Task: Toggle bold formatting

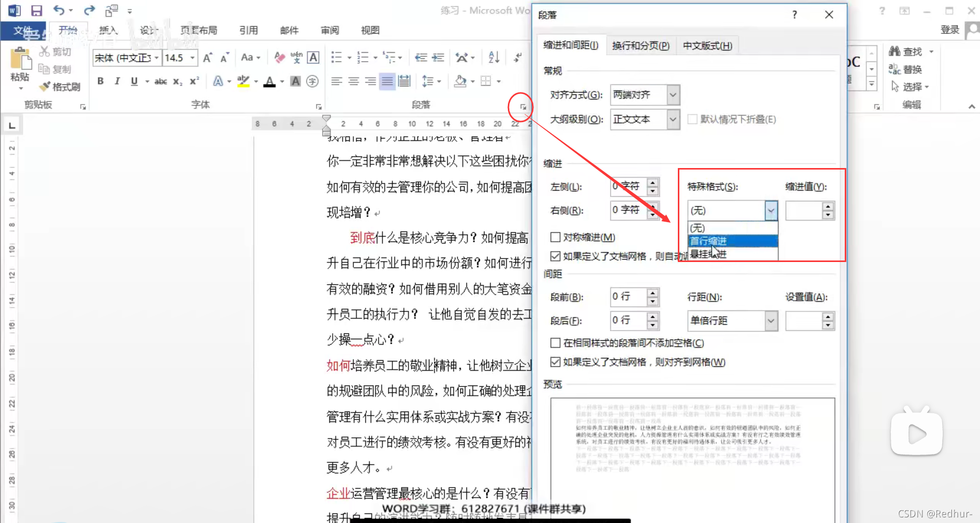Action: (x=100, y=81)
